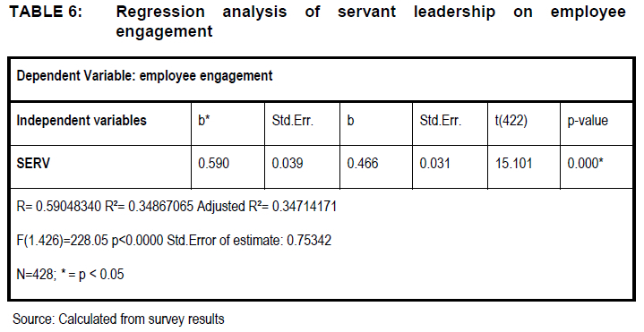Select the Adjusted R² value text
This screenshot has width=644, height=332.
click(267, 206)
